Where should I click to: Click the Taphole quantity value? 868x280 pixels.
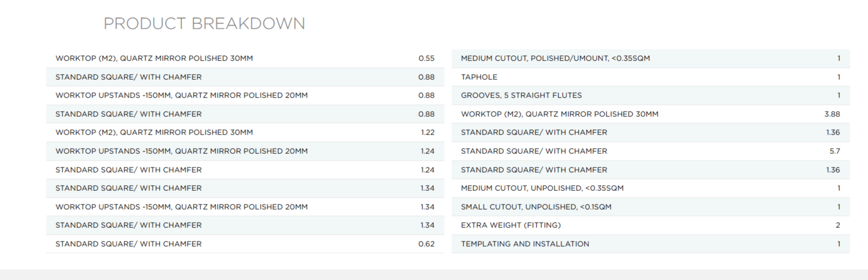838,77
